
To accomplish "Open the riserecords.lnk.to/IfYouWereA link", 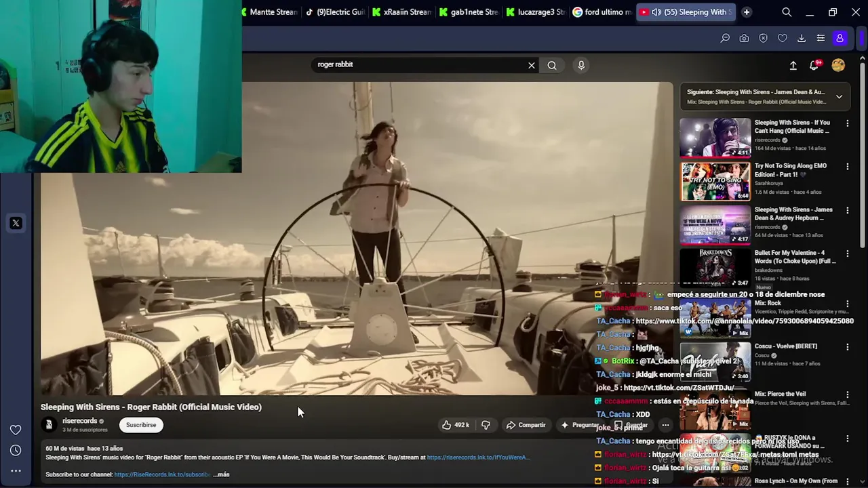I will point(477,457).
